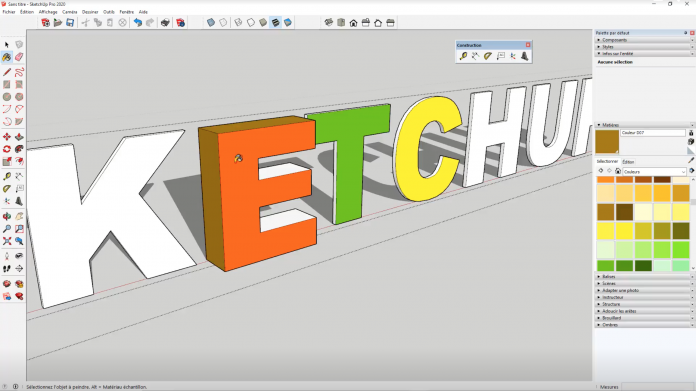Viewport: 696px width, 391px height.
Task: Toggle Shaded With Textures face style
Action: [x=276, y=23]
